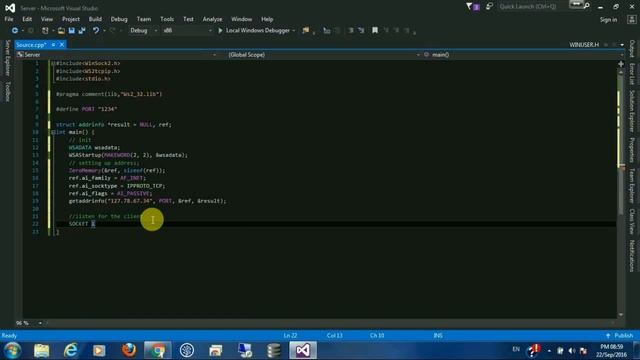Collapse the #include region outline toggle
The height and width of the screenshot is (360, 640).
[53, 63]
